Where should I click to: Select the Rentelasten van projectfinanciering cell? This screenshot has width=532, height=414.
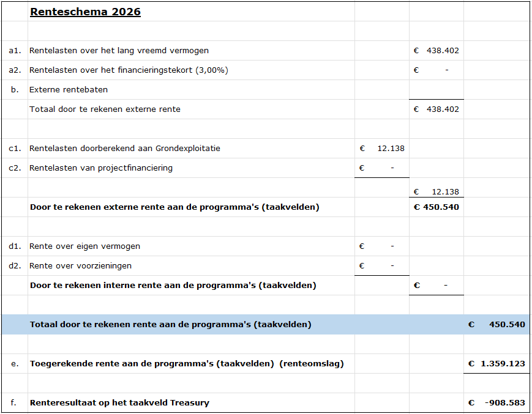pyautogui.click(x=101, y=168)
